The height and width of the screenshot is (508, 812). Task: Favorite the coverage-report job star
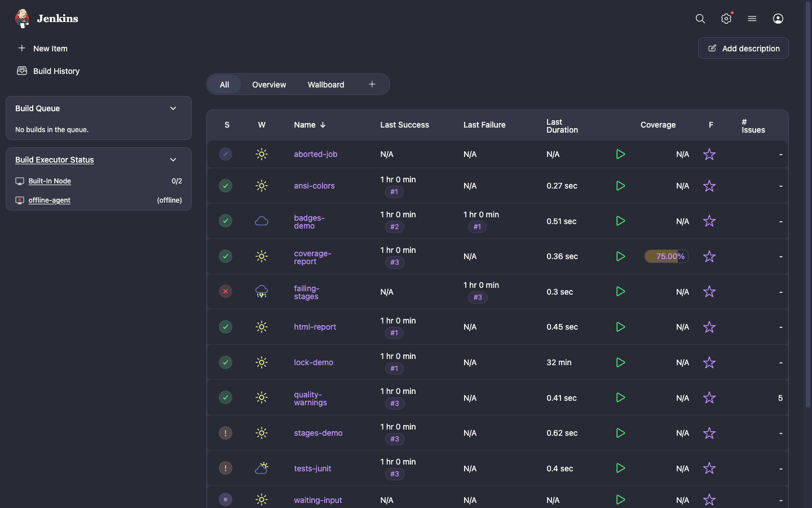coord(709,256)
